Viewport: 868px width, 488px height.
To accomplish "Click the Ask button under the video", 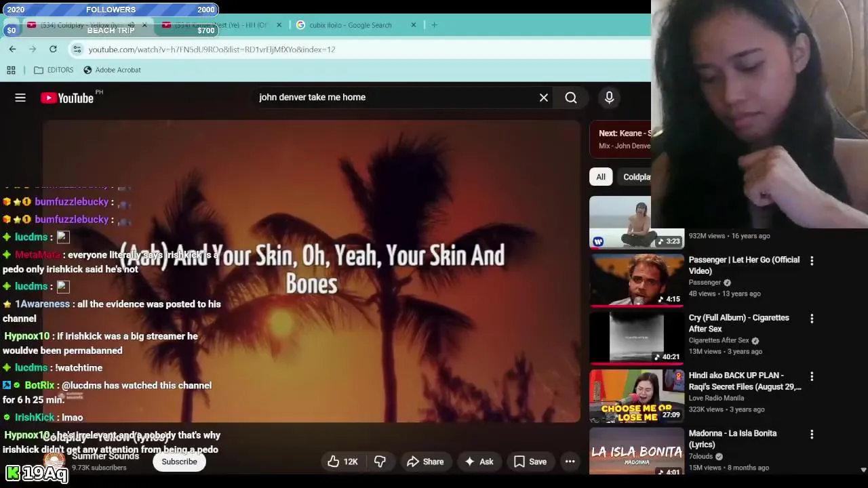I will point(479,462).
